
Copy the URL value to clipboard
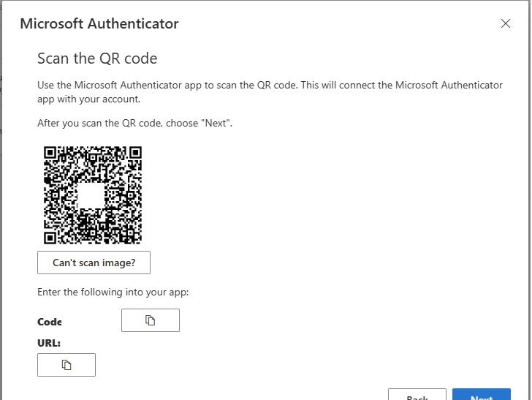pyautogui.click(x=66, y=365)
